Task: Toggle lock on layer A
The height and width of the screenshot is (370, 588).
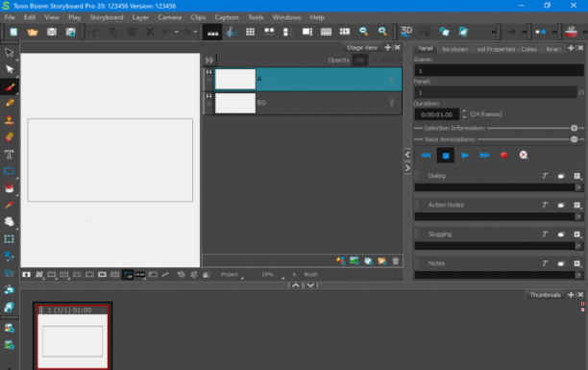Action: (208, 80)
